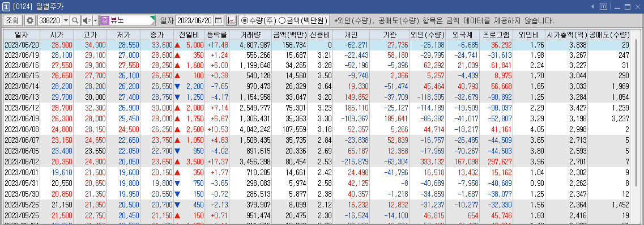Click the 기관 column header
The height and width of the screenshot is (225, 644).
389,35
